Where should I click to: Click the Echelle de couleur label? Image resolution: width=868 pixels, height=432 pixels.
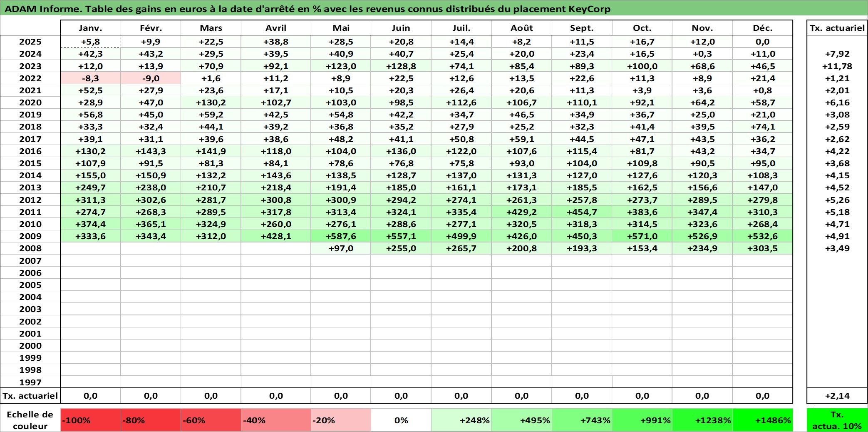pos(30,420)
